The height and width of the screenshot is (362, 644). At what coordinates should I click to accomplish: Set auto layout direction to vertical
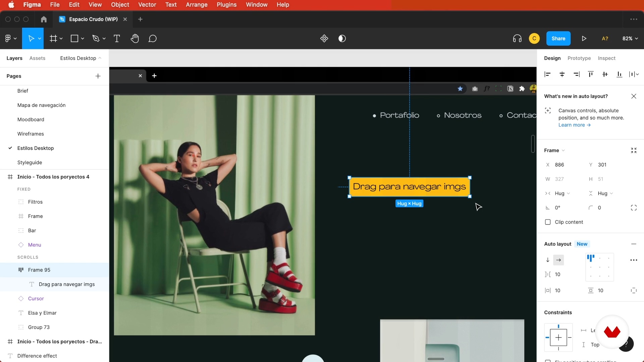click(548, 260)
